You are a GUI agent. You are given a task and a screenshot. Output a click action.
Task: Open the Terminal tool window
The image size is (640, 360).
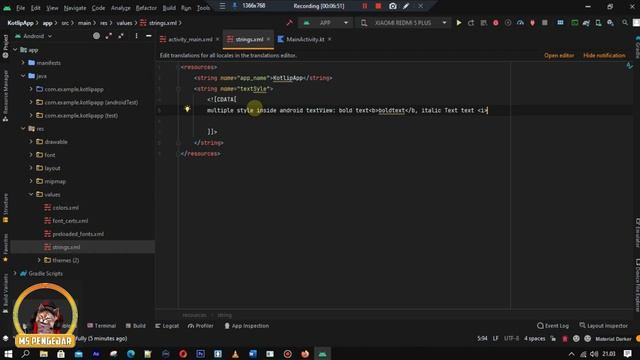pyautogui.click(x=102, y=326)
